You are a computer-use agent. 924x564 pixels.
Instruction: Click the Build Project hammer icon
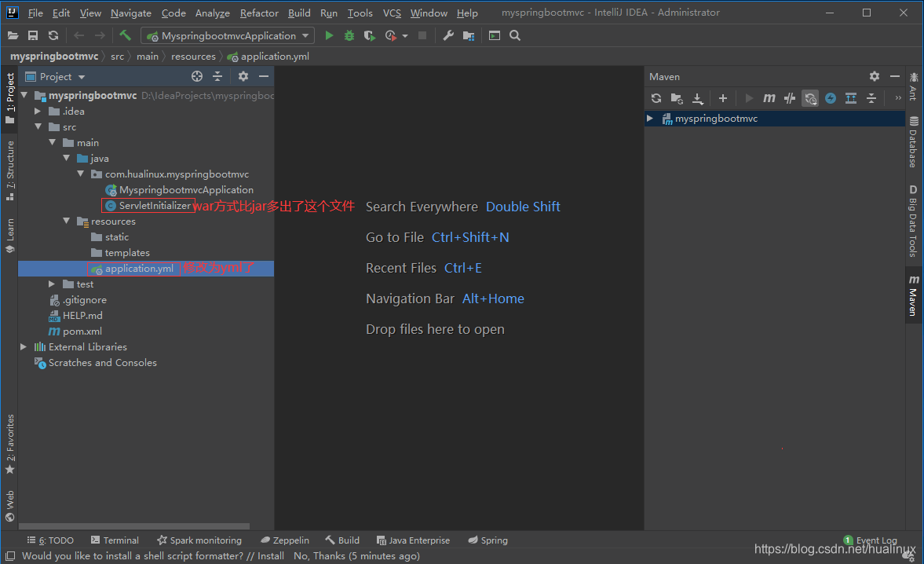tap(125, 36)
